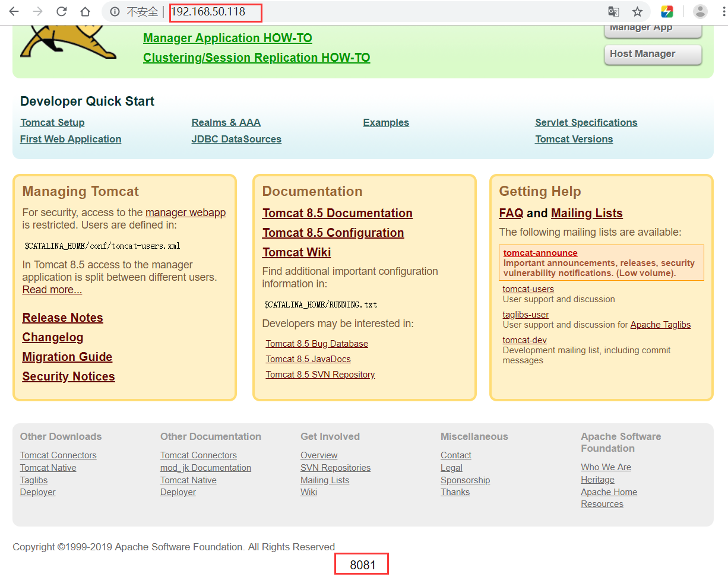Viewport: 728px width, 577px height.
Task: Open tomcat-dev mailing list link
Action: click(x=525, y=340)
